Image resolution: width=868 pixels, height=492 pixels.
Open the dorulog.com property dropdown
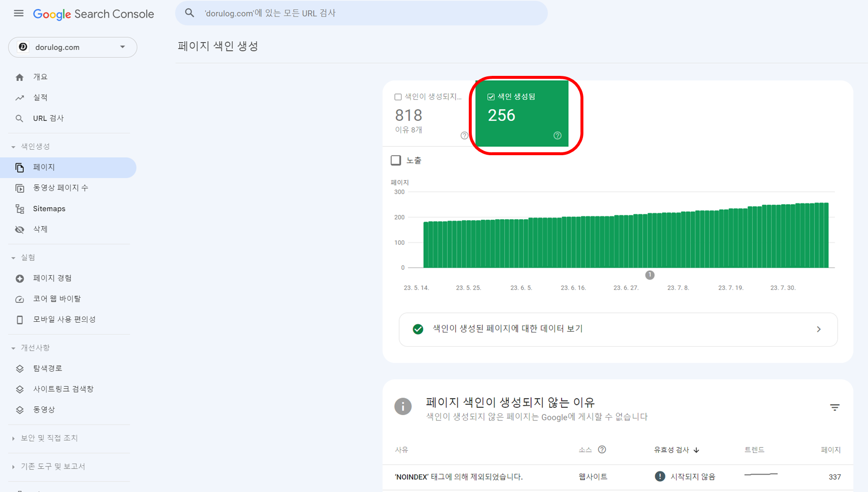[x=72, y=47]
